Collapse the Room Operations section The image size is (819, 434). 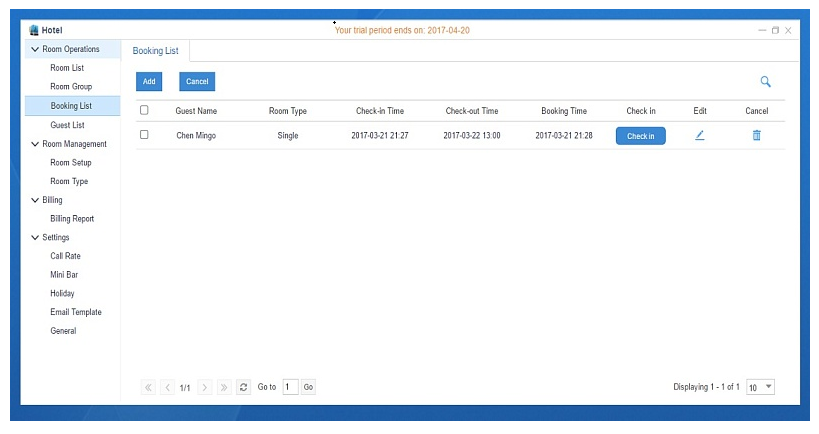pos(36,49)
